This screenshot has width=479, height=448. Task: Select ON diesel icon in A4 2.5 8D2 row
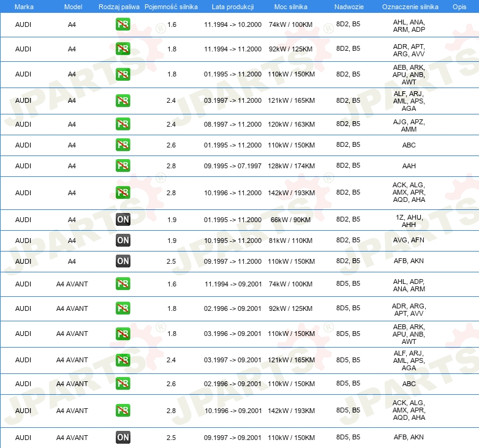pos(123,261)
